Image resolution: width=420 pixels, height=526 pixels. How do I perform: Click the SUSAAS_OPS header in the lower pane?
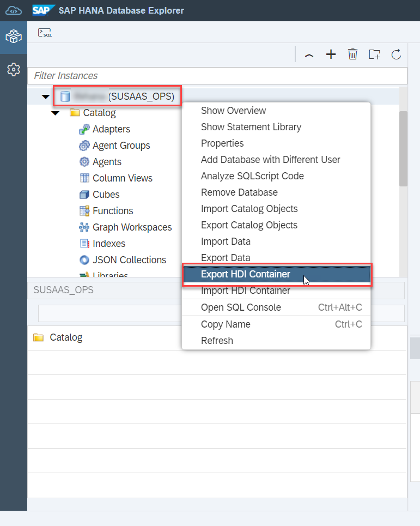pos(63,290)
